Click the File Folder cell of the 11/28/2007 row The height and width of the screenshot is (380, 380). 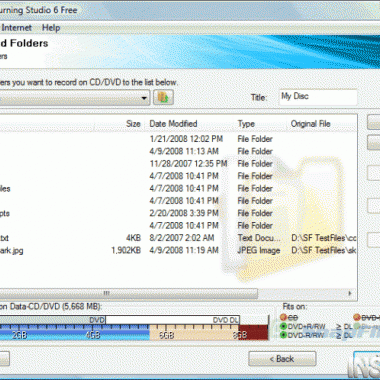tap(255, 163)
